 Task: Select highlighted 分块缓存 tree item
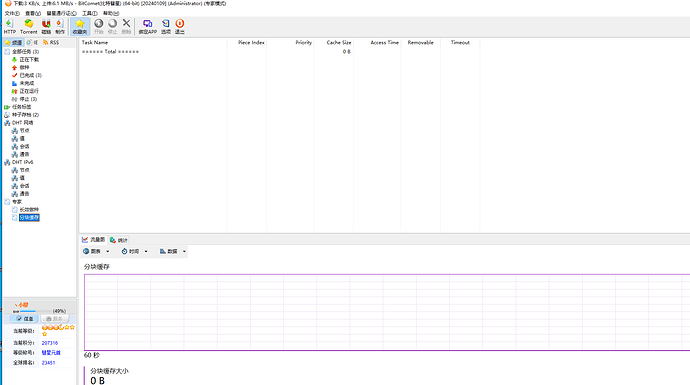(x=29, y=217)
